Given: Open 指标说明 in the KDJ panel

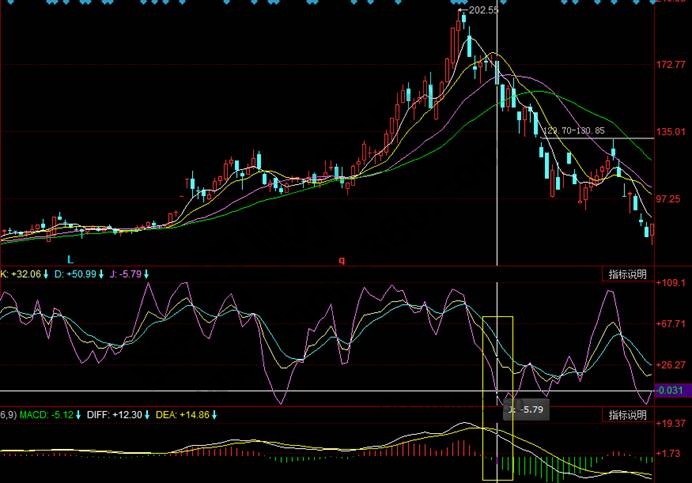Looking at the screenshot, I should pyautogui.click(x=627, y=273).
